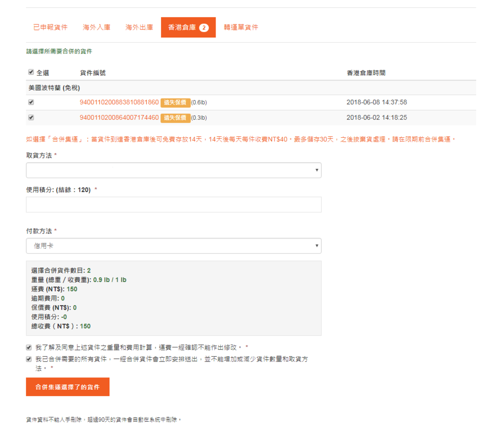Open tracking number 9400110200864007174460 link
The image size is (504, 436).
coord(119,118)
